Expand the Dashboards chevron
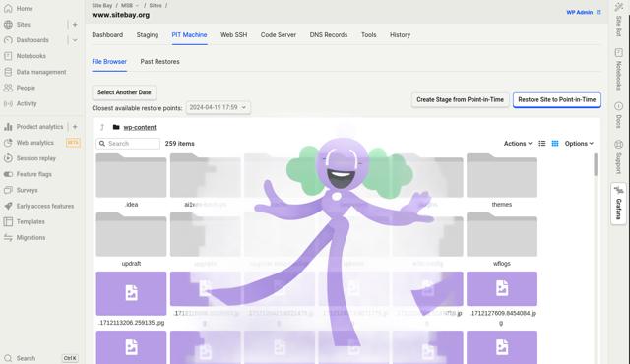Image resolution: width=630 pixels, height=364 pixels. tap(75, 40)
